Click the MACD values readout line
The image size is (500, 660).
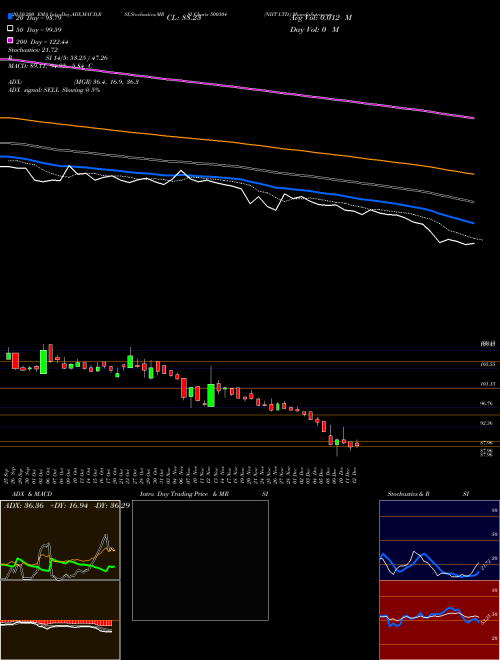click(x=50, y=66)
